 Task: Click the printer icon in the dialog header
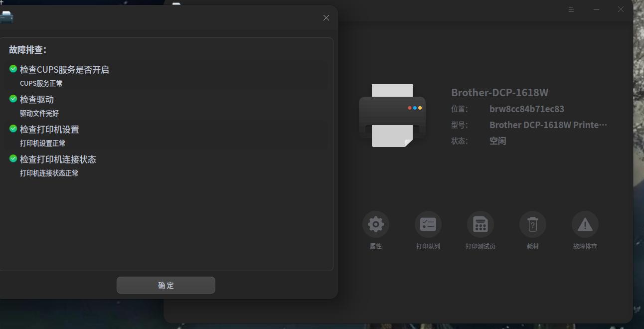7,17
